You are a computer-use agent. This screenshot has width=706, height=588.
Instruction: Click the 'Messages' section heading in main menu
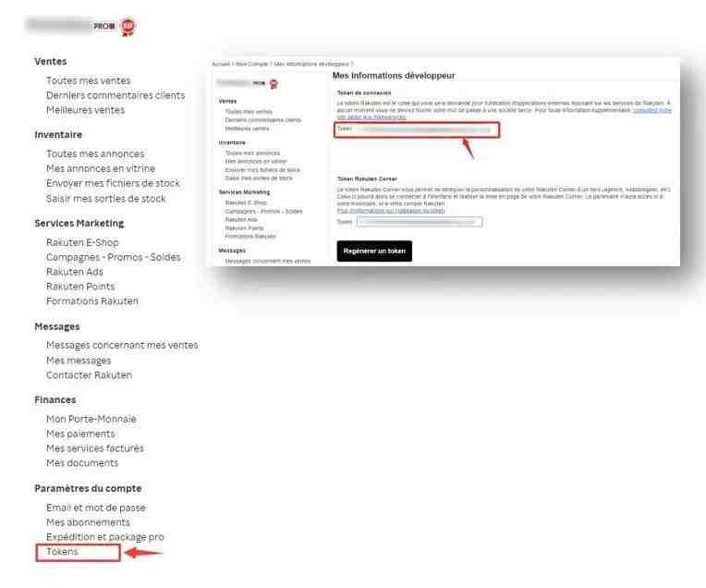pos(57,326)
